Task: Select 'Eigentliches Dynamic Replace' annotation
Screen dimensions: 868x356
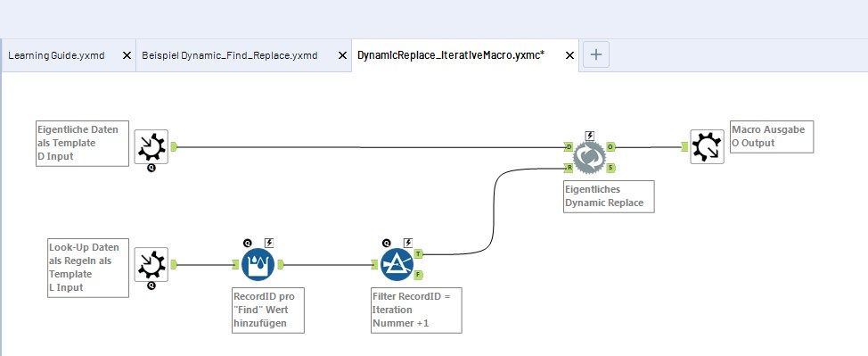Action: click(x=609, y=196)
